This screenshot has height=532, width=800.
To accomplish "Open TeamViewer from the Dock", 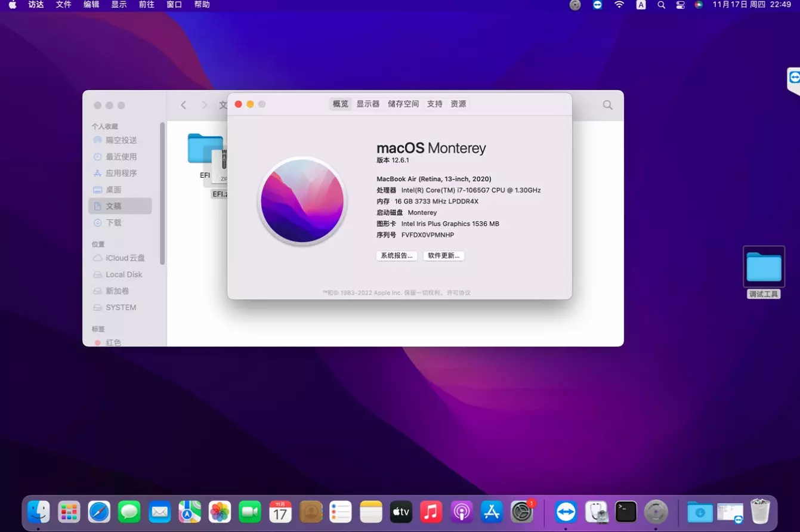I will coord(565,512).
